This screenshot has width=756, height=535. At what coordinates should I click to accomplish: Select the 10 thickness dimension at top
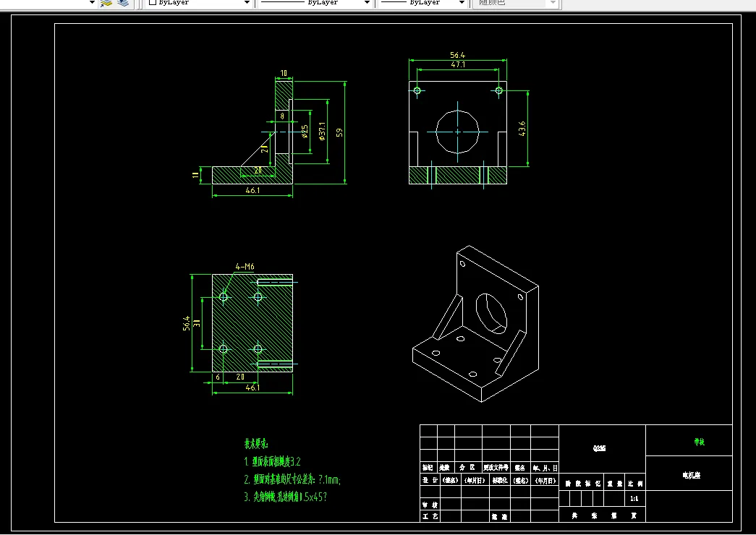tap(284, 73)
